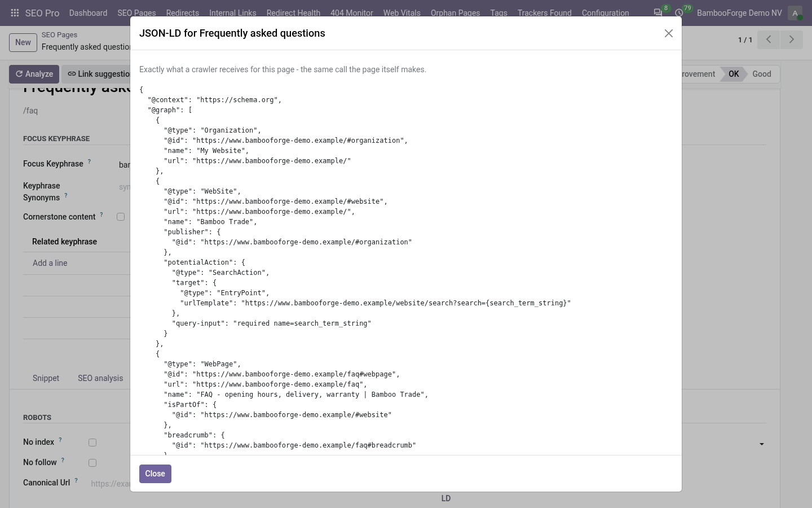The width and height of the screenshot is (812, 508).
Task: Select the OK status stage
Action: pos(734,74)
